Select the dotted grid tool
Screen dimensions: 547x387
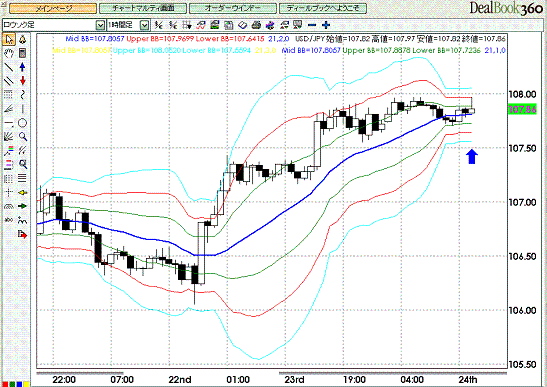click(9, 178)
